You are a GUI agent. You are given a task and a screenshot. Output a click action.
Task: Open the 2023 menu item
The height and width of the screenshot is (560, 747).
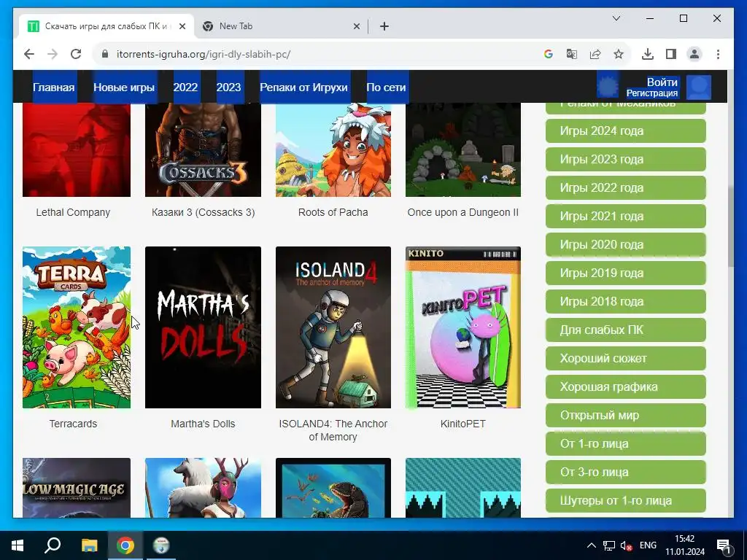(x=228, y=87)
